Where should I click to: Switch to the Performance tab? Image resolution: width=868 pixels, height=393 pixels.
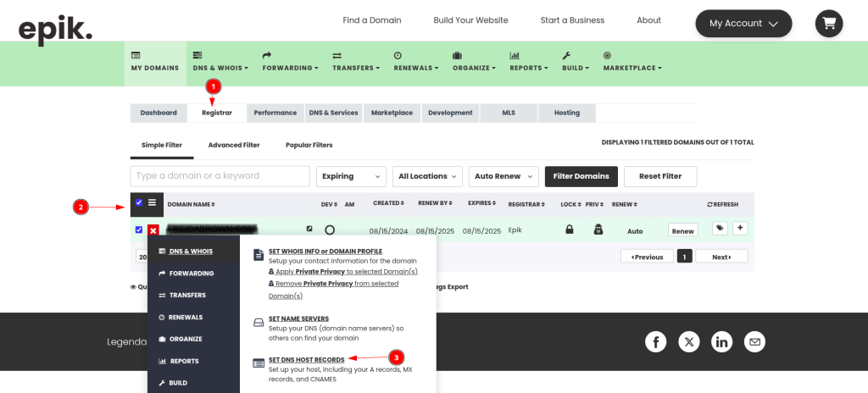click(x=275, y=113)
